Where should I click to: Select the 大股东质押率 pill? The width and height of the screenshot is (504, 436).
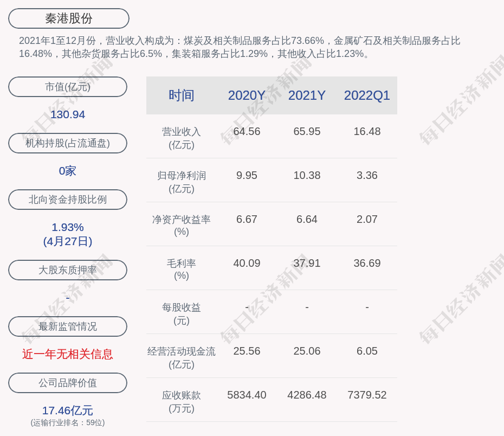(68, 270)
